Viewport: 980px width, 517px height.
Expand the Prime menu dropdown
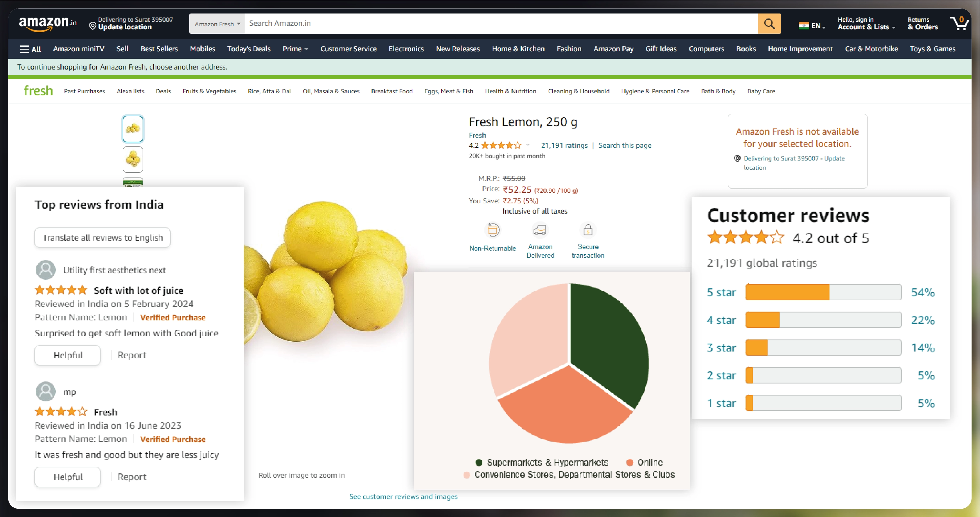pos(295,49)
